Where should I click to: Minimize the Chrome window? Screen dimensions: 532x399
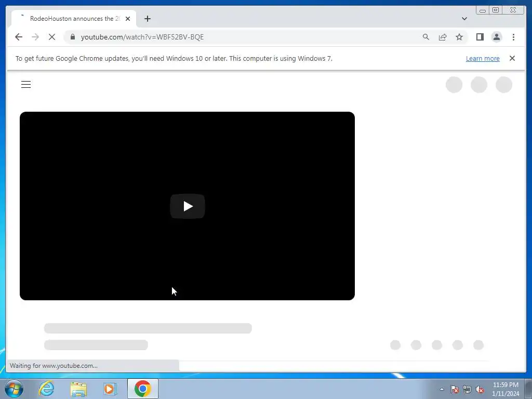coord(482,10)
